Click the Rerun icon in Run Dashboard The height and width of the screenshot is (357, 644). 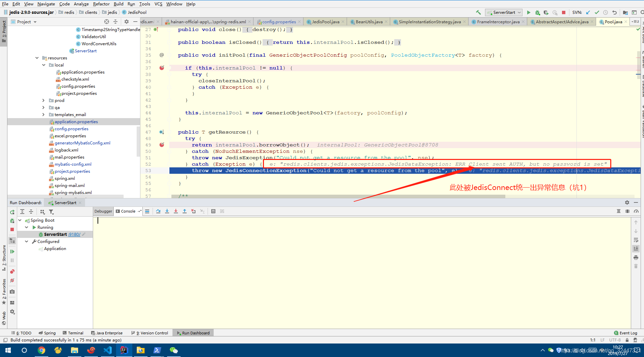12,212
